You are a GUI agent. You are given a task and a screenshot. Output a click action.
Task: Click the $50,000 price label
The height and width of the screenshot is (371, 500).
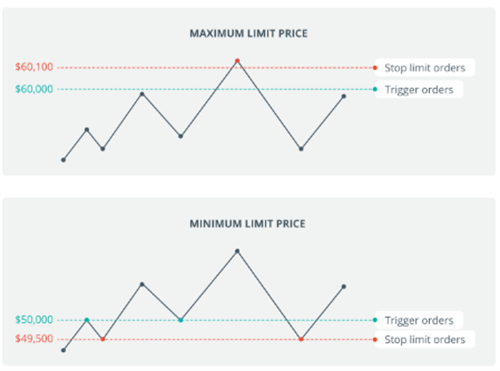(34, 320)
